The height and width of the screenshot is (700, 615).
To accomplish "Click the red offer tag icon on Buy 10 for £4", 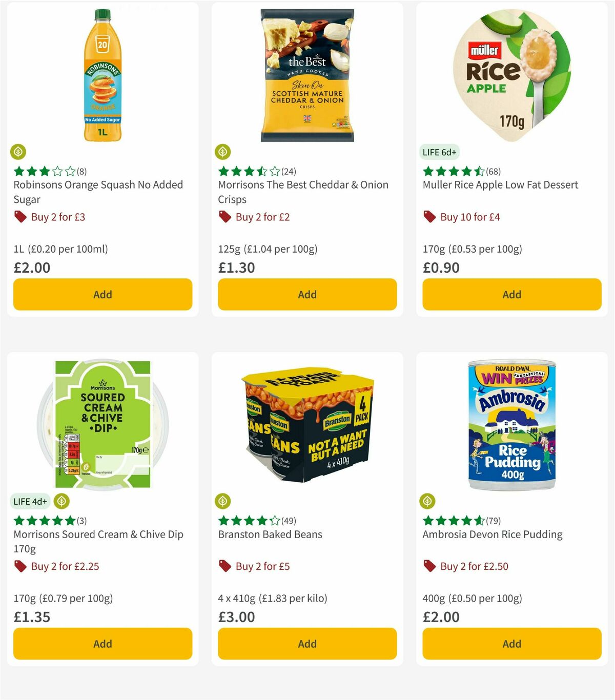I will pos(429,217).
